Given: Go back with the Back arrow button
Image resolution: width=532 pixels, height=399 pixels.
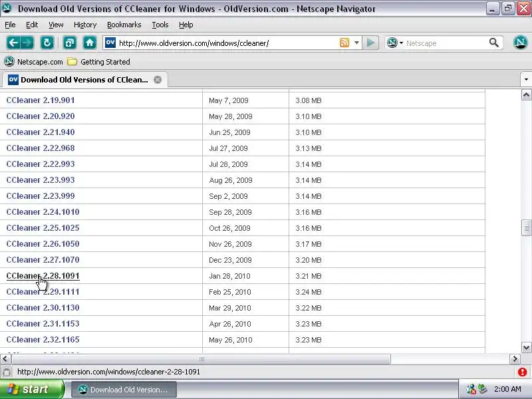Looking at the screenshot, I should 13,43.
